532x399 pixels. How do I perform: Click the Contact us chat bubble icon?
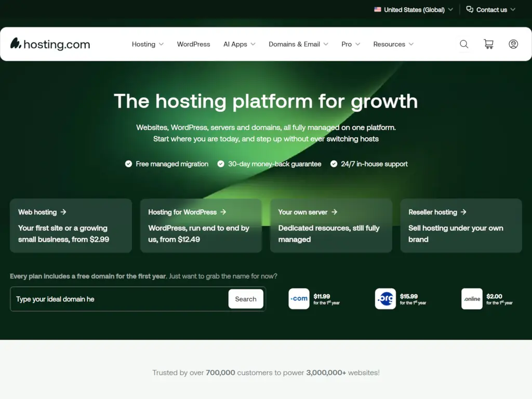click(470, 9)
